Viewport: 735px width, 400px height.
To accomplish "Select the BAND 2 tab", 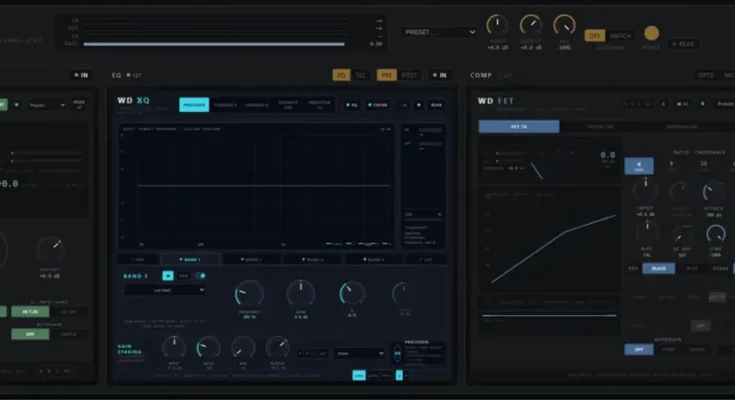I will coord(251,259).
